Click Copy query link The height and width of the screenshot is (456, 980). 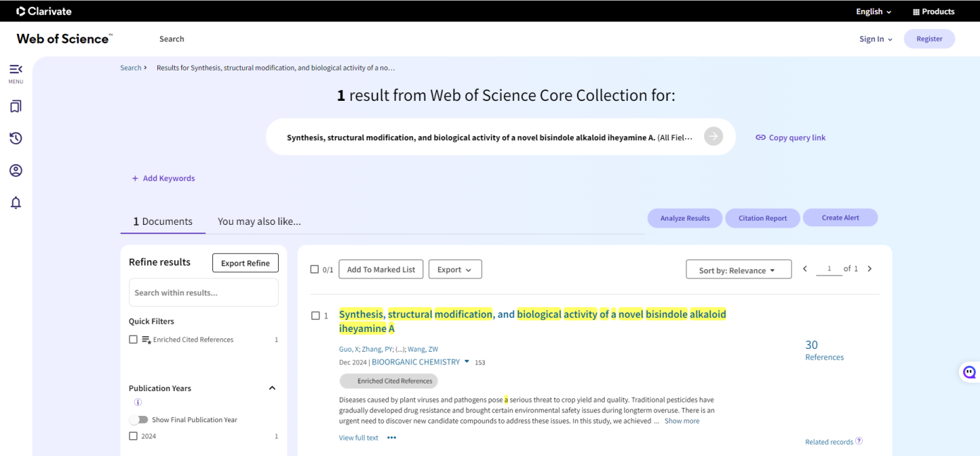(790, 137)
